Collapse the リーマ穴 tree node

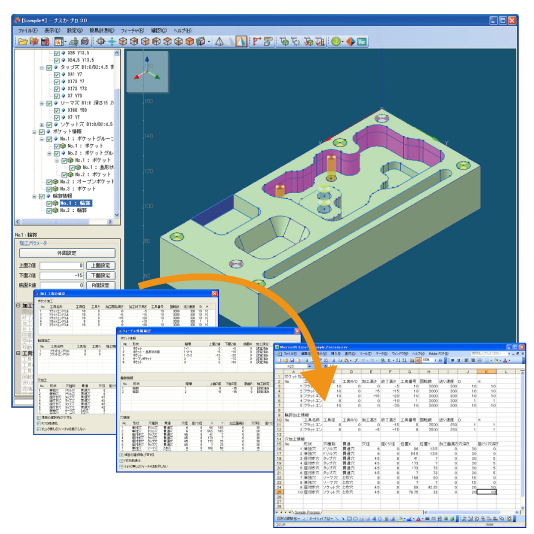tap(42, 103)
